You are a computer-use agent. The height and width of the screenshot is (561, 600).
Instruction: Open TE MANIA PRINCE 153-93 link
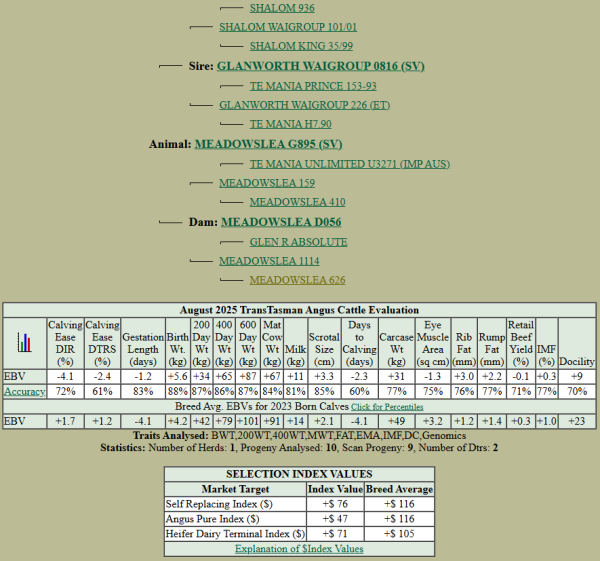(313, 86)
